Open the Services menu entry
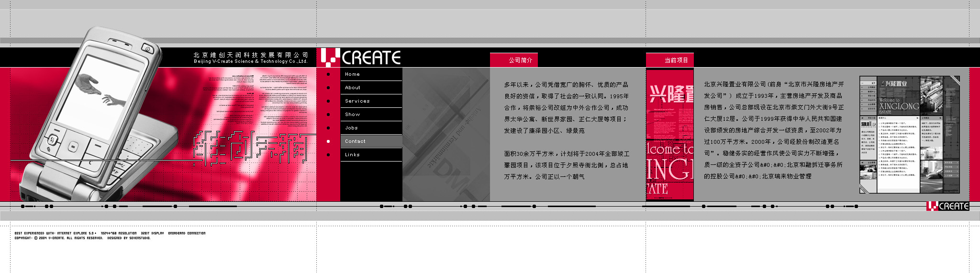This screenshot has height=278, width=980. (371, 101)
